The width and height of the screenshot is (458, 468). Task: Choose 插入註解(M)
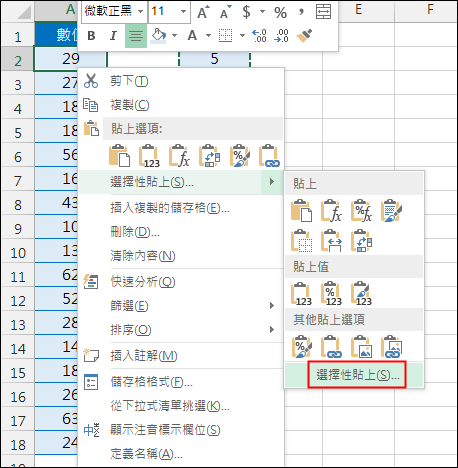click(x=181, y=356)
